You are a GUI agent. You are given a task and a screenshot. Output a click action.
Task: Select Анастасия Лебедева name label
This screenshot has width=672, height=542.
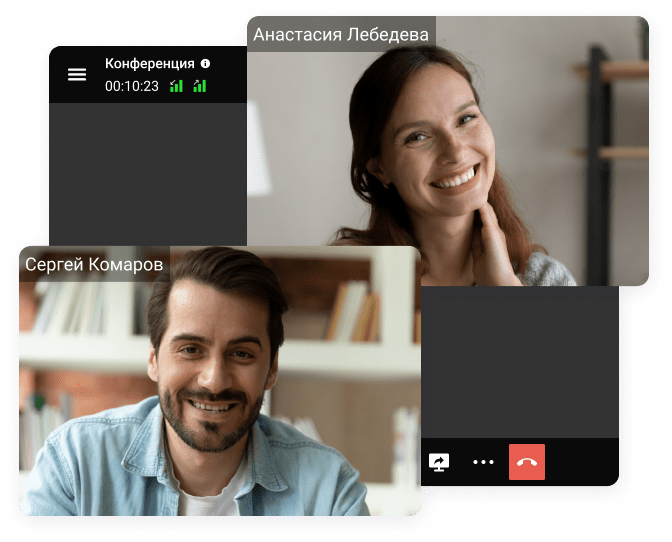point(341,35)
